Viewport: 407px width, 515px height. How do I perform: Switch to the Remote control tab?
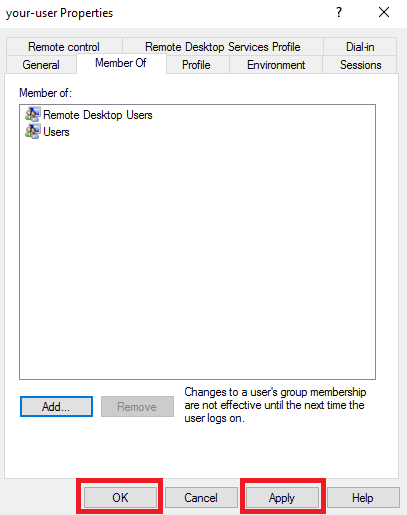pos(64,47)
